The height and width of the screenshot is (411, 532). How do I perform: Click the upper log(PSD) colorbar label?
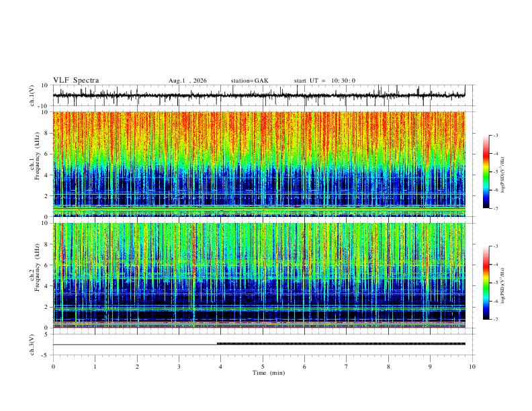point(502,175)
